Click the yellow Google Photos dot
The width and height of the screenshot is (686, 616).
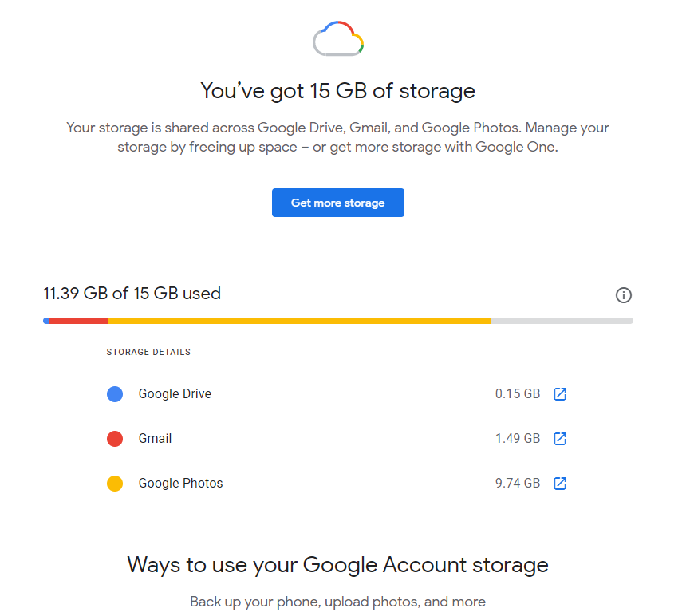[x=115, y=484]
